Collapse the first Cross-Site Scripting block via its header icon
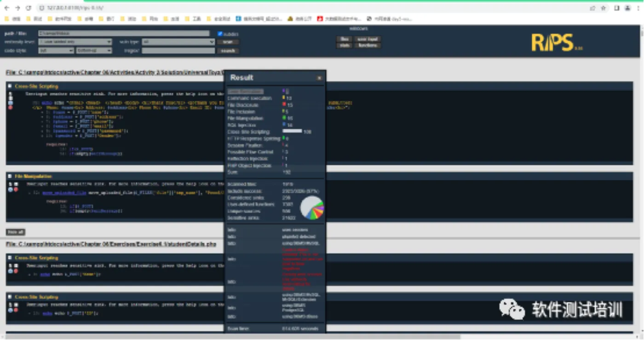The height and width of the screenshot is (340, 644). click(x=10, y=86)
